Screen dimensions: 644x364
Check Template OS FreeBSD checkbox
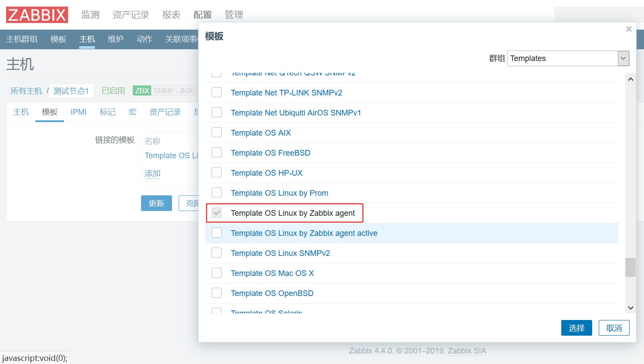coord(216,153)
